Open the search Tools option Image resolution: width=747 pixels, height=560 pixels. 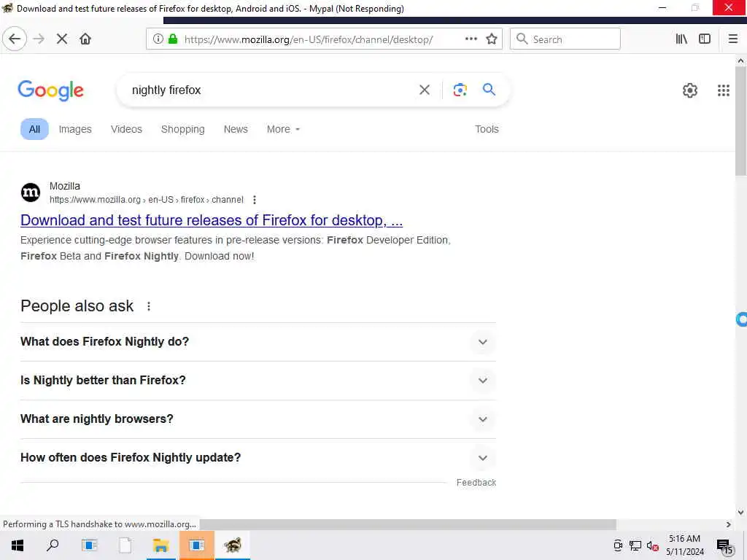coord(487,129)
